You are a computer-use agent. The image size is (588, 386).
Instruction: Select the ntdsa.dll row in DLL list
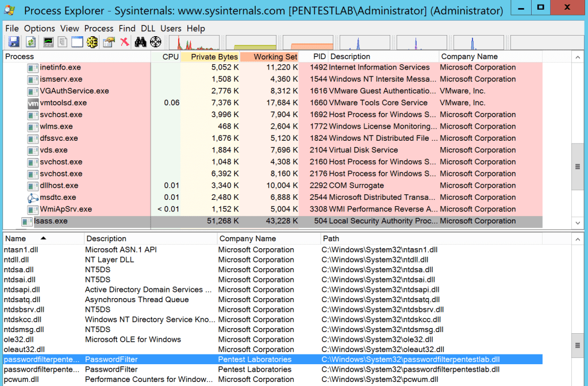click(x=18, y=270)
